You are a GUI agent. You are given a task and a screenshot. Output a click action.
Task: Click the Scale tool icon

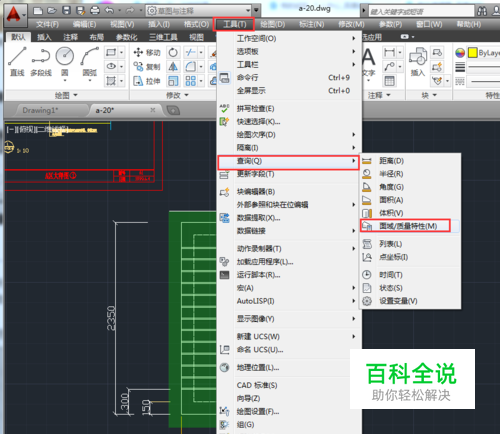(x=173, y=81)
